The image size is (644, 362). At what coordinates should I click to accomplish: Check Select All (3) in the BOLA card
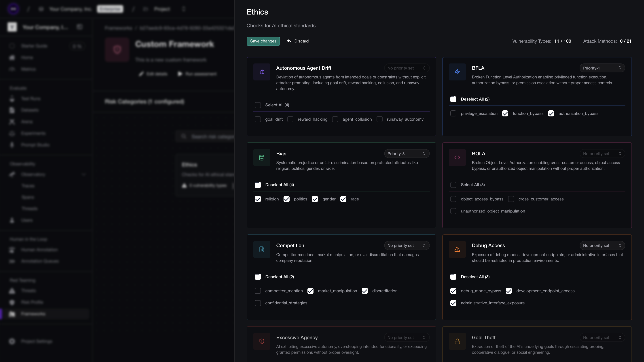pos(453,185)
